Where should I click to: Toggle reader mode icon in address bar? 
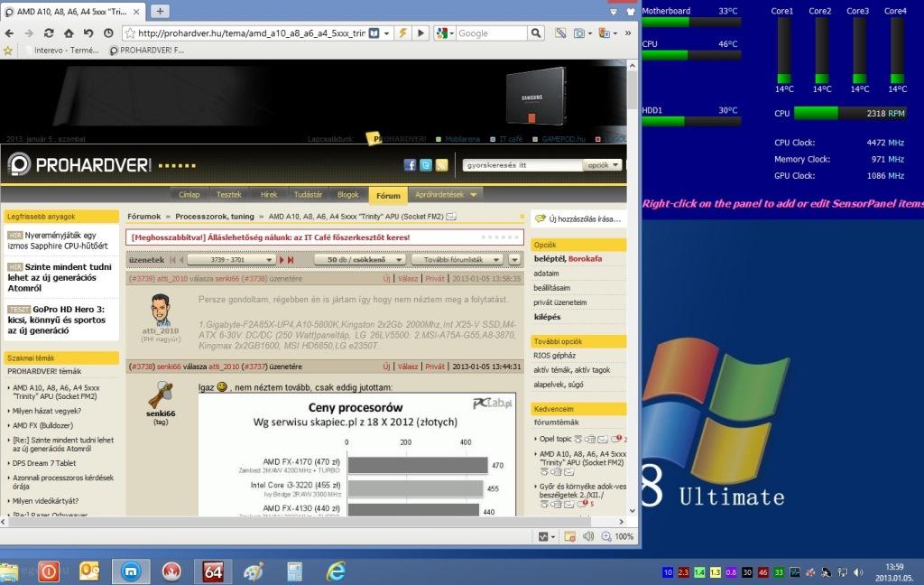click(x=374, y=33)
